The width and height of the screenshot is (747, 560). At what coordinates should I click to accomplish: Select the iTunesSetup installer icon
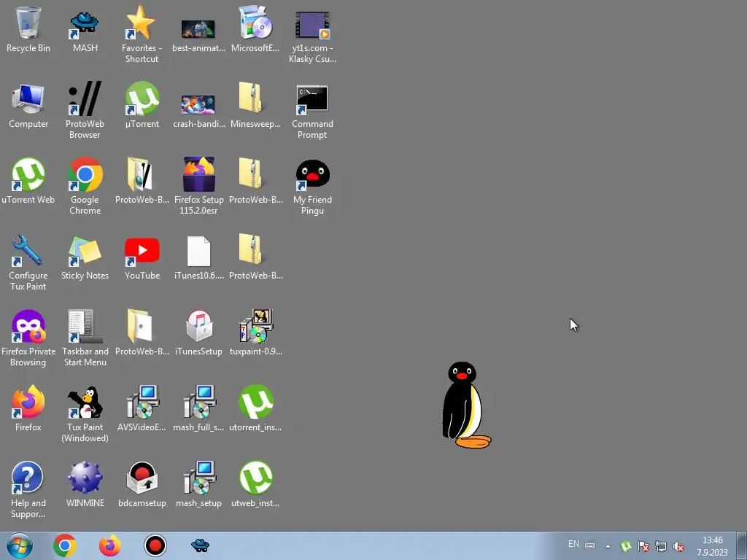point(198,332)
